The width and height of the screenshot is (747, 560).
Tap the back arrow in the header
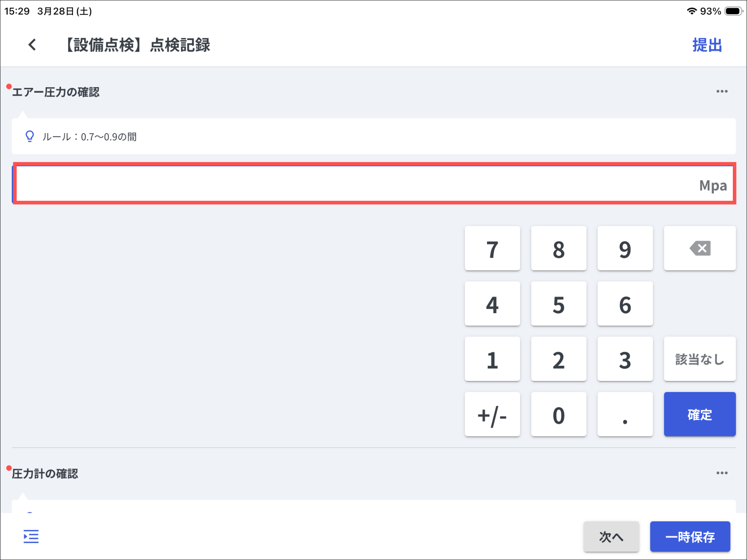(x=32, y=45)
